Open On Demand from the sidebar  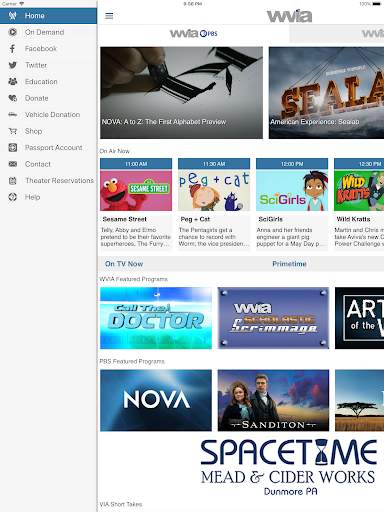pos(48,32)
